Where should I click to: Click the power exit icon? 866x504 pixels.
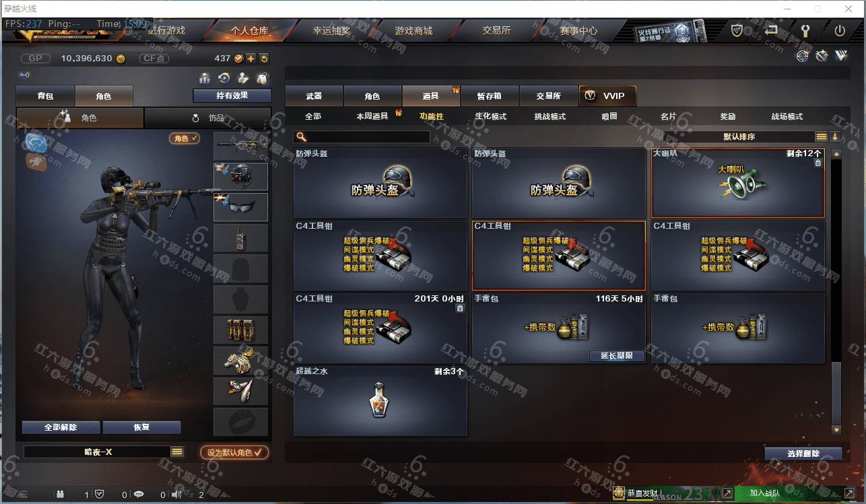tap(840, 30)
